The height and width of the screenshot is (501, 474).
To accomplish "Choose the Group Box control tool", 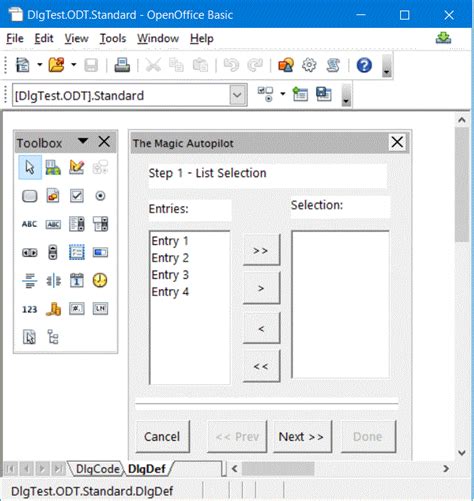I will pyautogui.click(x=77, y=252).
